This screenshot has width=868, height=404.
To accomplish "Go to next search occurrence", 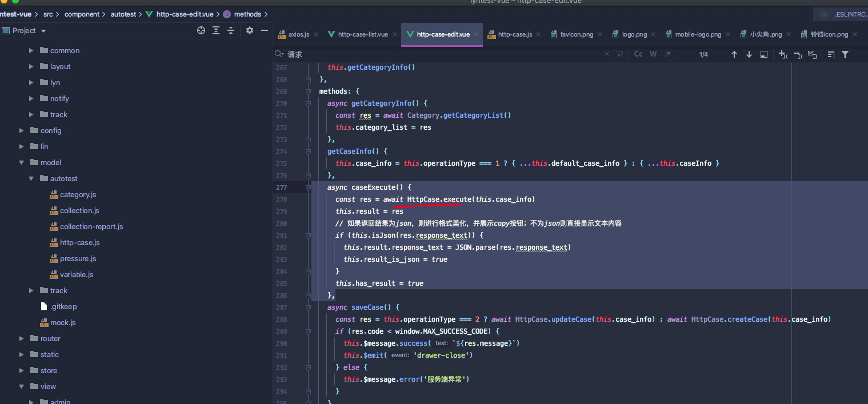I will pyautogui.click(x=749, y=54).
